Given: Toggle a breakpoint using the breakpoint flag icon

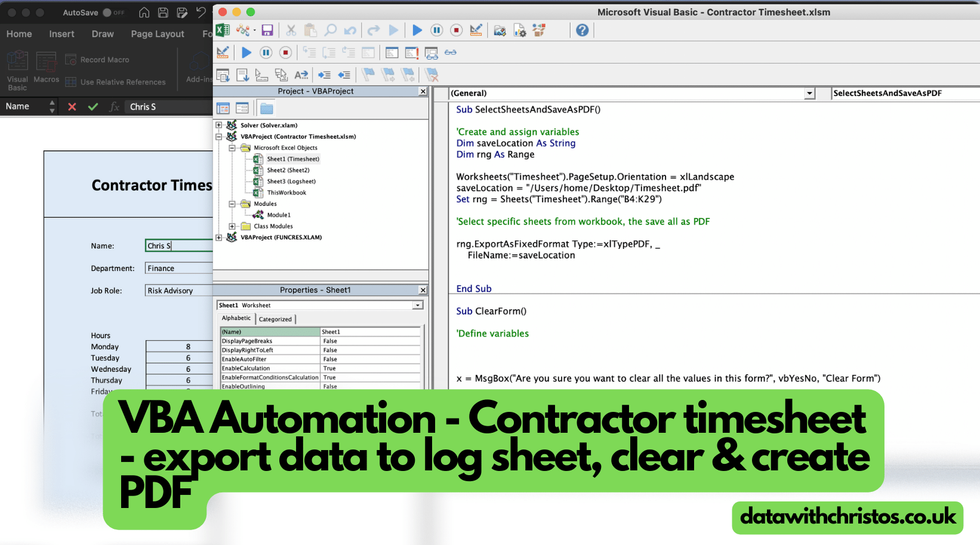Looking at the screenshot, I should (x=368, y=75).
